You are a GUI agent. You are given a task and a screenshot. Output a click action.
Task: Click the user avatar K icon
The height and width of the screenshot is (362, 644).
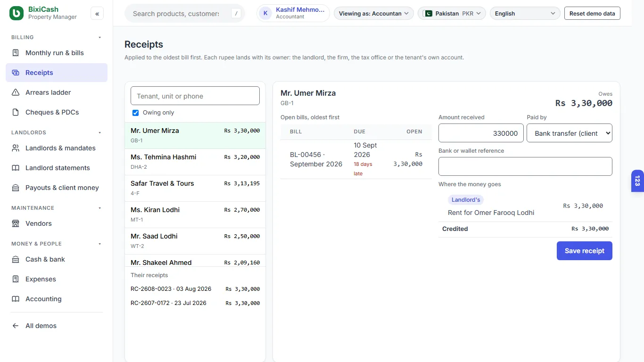click(x=265, y=13)
